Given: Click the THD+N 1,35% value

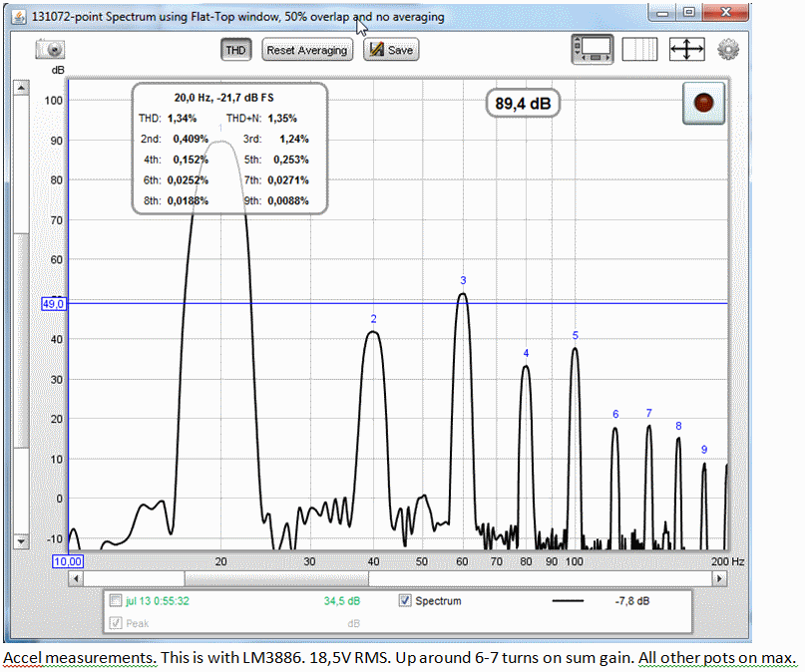Looking at the screenshot, I should tap(282, 118).
